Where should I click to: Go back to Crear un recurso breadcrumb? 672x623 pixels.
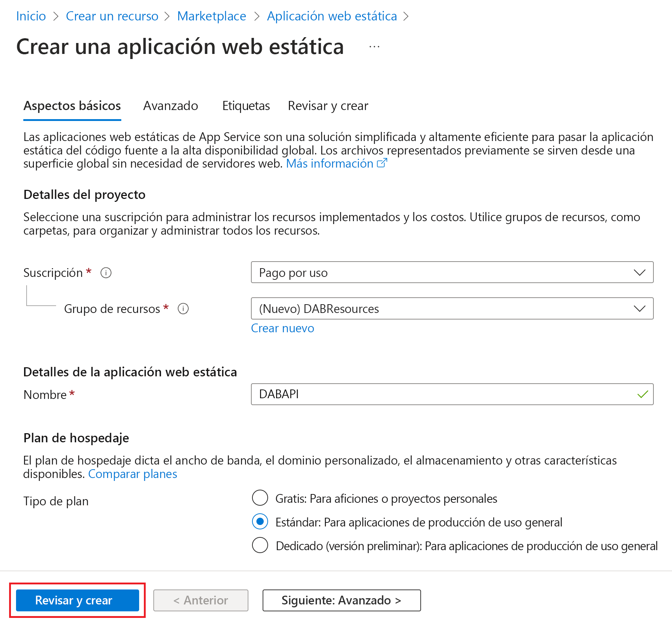point(112,16)
